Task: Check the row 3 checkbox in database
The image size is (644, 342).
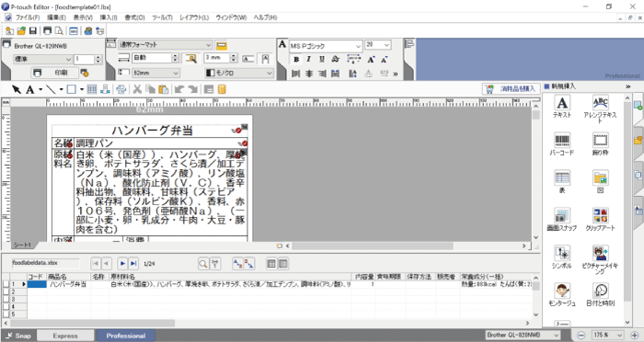Action: pos(6,300)
